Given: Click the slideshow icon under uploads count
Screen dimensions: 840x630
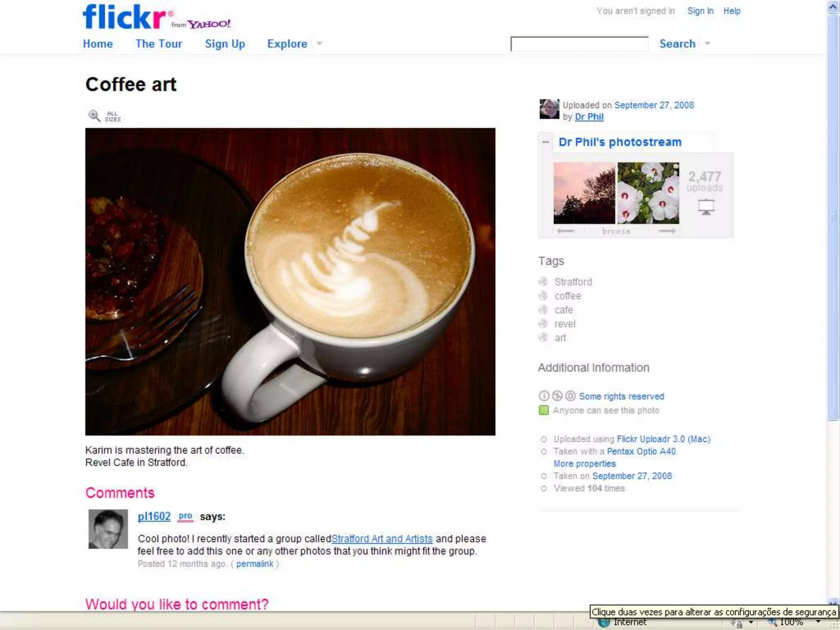Looking at the screenshot, I should pyautogui.click(x=706, y=207).
